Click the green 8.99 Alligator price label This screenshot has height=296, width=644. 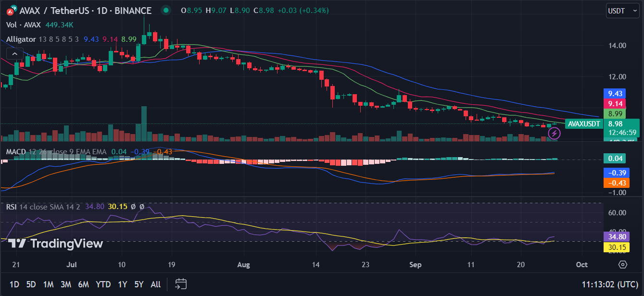[x=614, y=113]
